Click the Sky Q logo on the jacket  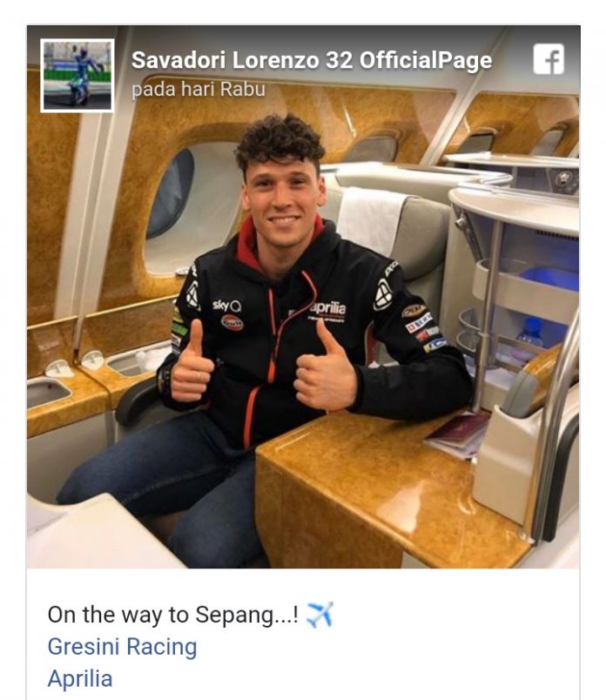226,305
